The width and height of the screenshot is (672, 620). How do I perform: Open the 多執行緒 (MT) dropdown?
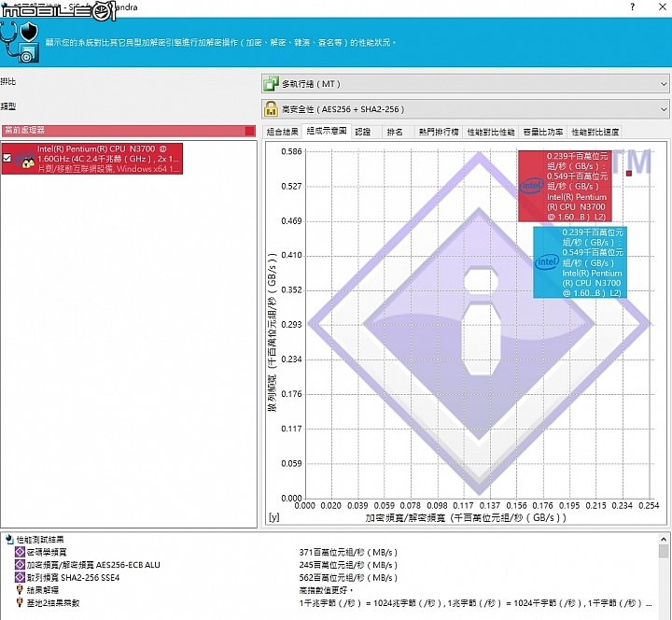pyautogui.click(x=465, y=84)
